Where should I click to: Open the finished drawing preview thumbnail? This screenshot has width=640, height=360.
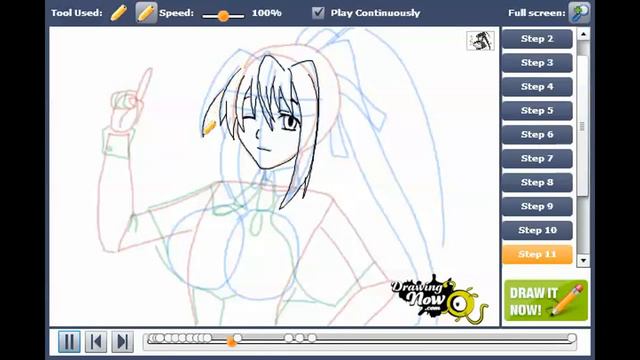pyautogui.click(x=480, y=41)
